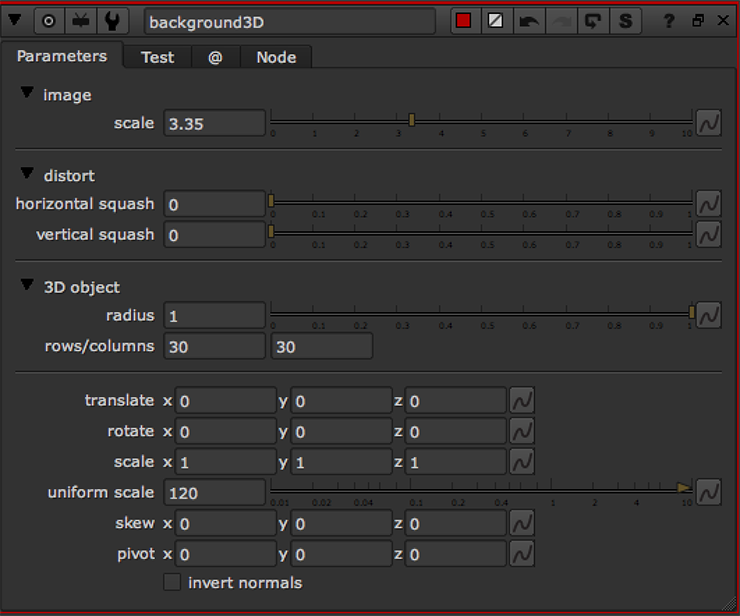Click the uniform scale value field

click(215, 492)
